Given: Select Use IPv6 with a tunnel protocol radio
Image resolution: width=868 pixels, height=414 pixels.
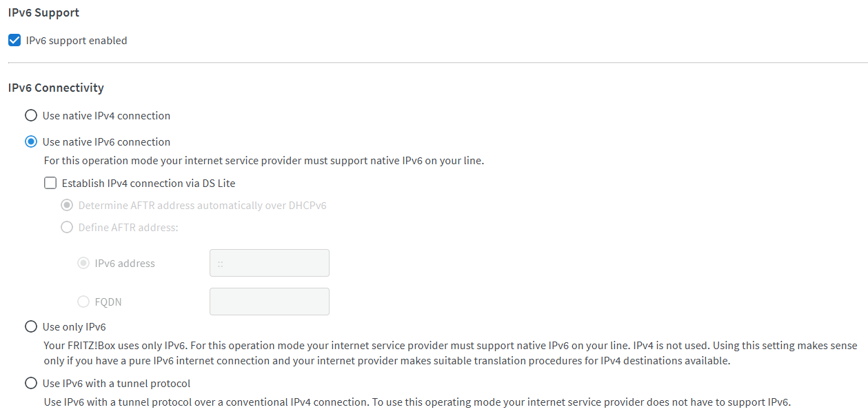Looking at the screenshot, I should (x=31, y=384).
